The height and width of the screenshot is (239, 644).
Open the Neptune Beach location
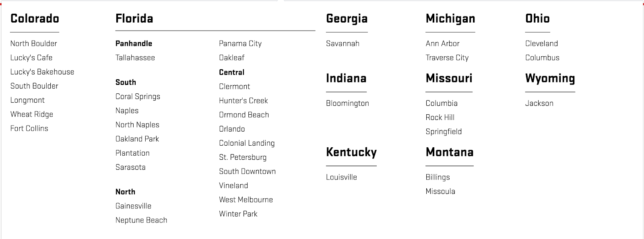(x=141, y=220)
